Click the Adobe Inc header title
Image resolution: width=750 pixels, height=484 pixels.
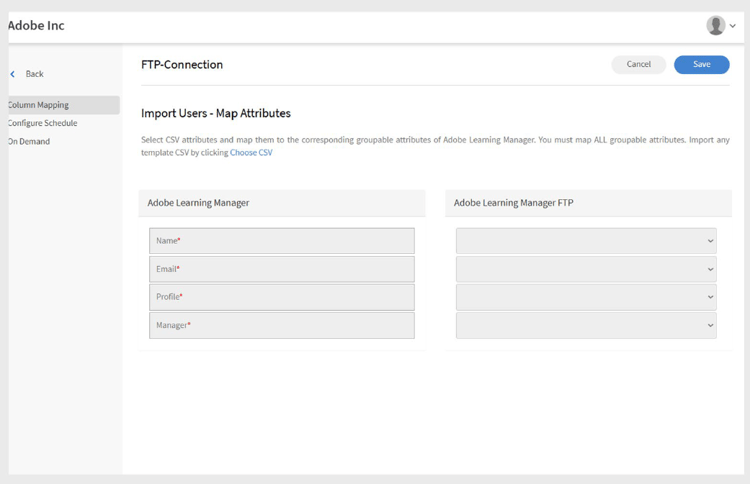click(36, 25)
